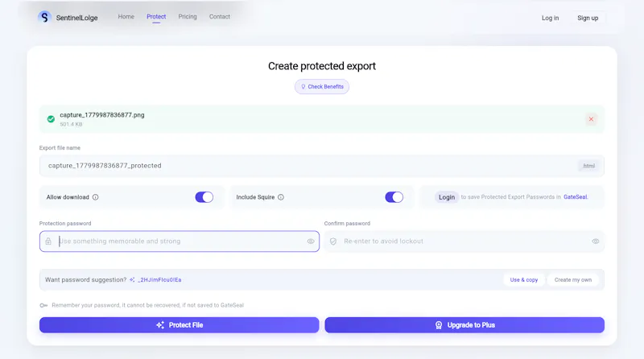Show protection password with eye icon

(311, 241)
